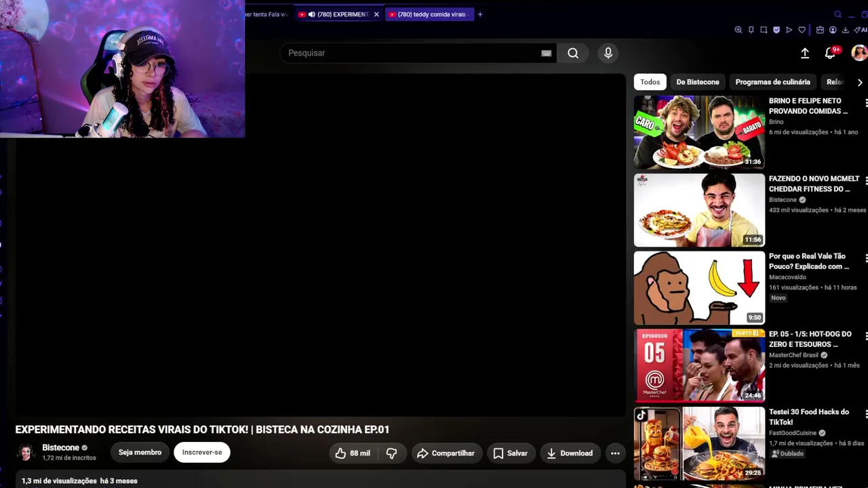
Task: Click Inscrever-se subscribe button
Action: [x=202, y=452]
